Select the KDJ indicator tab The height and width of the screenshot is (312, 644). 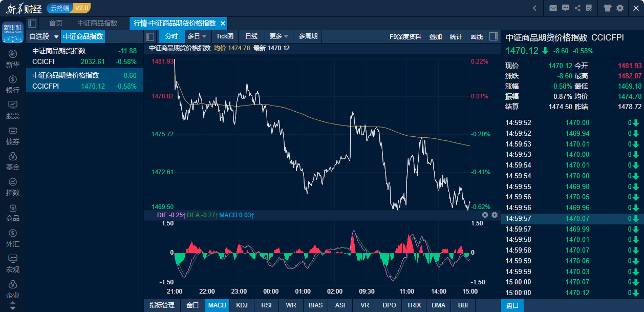coord(242,305)
